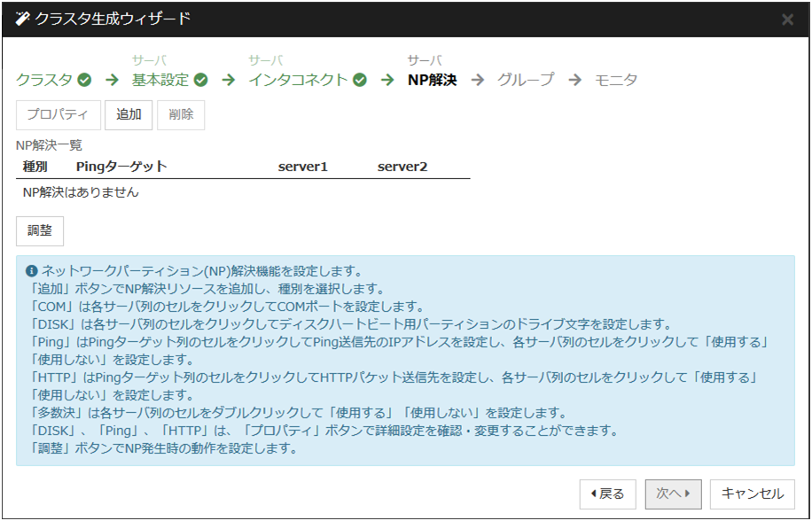Click the arrow icon before グループ step
Screen dimensions: 812x521
point(478,80)
